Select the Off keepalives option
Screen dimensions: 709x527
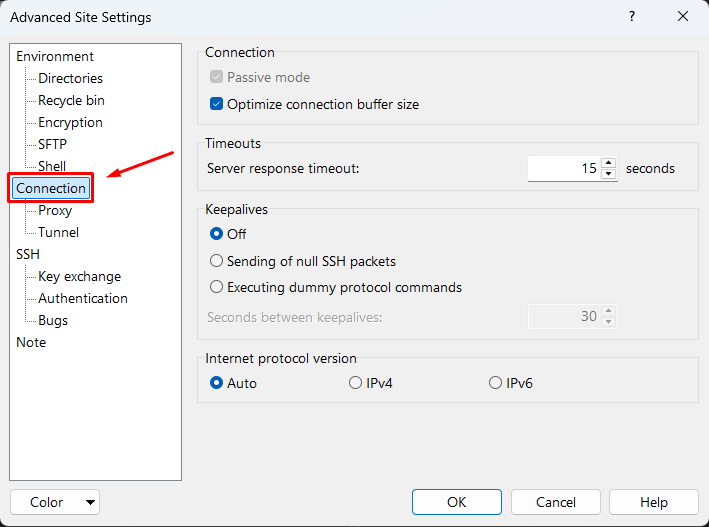point(217,234)
